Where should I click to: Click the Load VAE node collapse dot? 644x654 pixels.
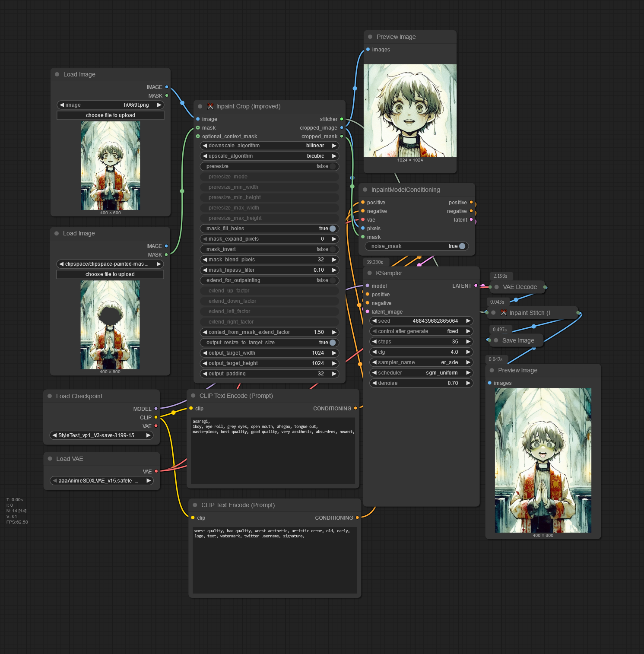[x=50, y=459]
